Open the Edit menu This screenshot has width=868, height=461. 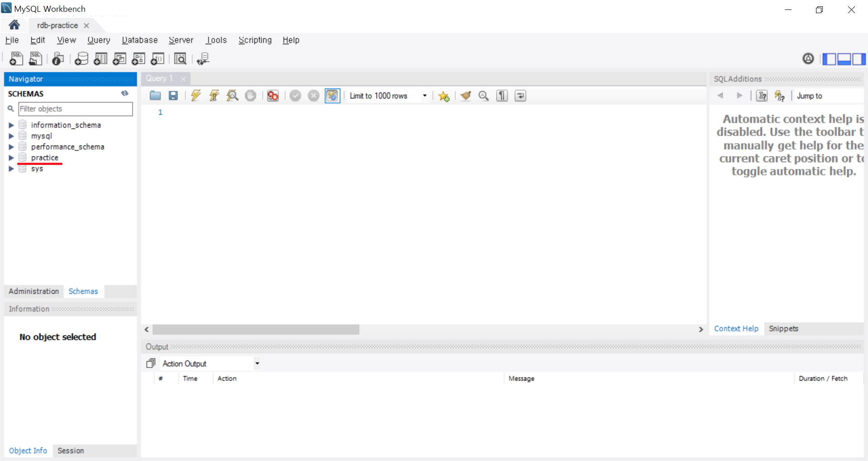[x=38, y=40]
